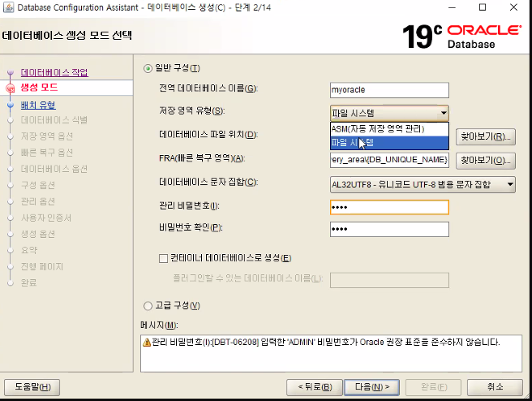Close the Database Configuration Assistant window

[513, 7]
